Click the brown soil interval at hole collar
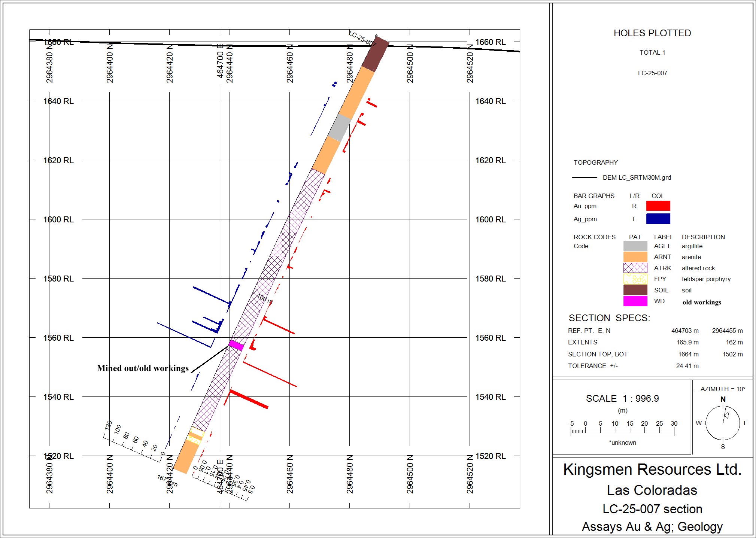The image size is (756, 538). click(376, 55)
